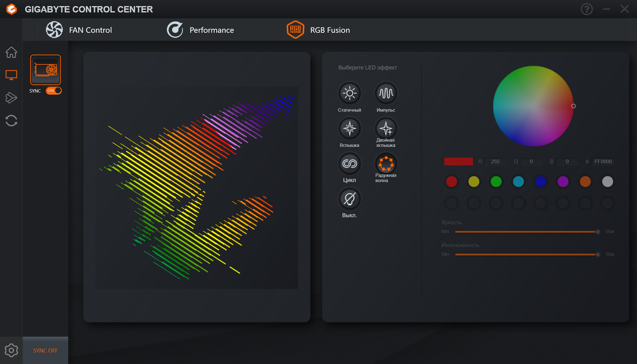Image resolution: width=637 pixels, height=364 pixels.
Task: Click the Интенсивность intensity slider
Action: 527,254
